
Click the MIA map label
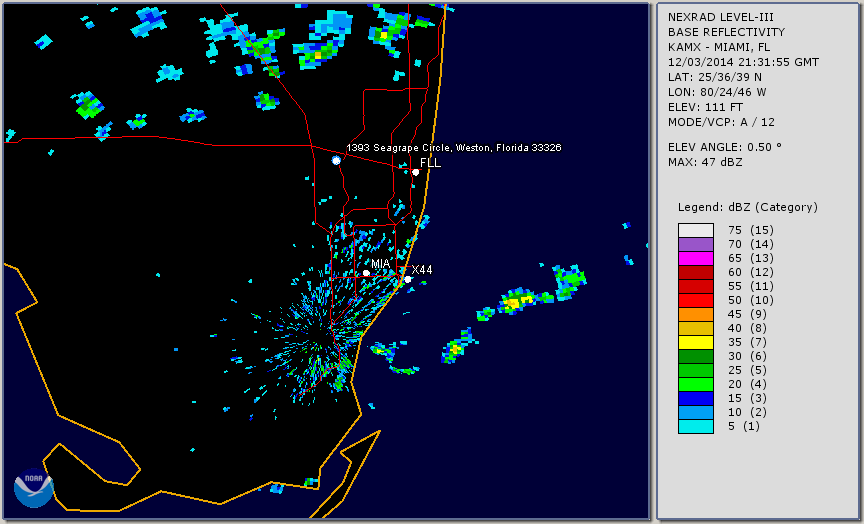(381, 263)
